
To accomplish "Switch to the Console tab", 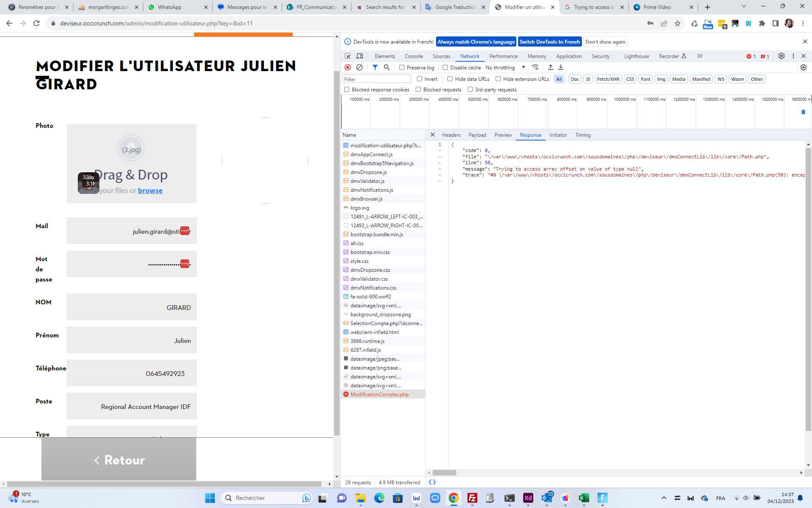I will click(413, 56).
